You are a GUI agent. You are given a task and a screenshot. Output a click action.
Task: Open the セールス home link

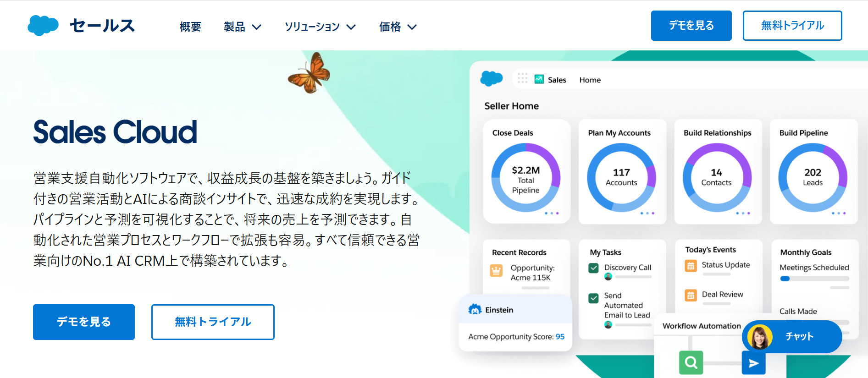102,26
